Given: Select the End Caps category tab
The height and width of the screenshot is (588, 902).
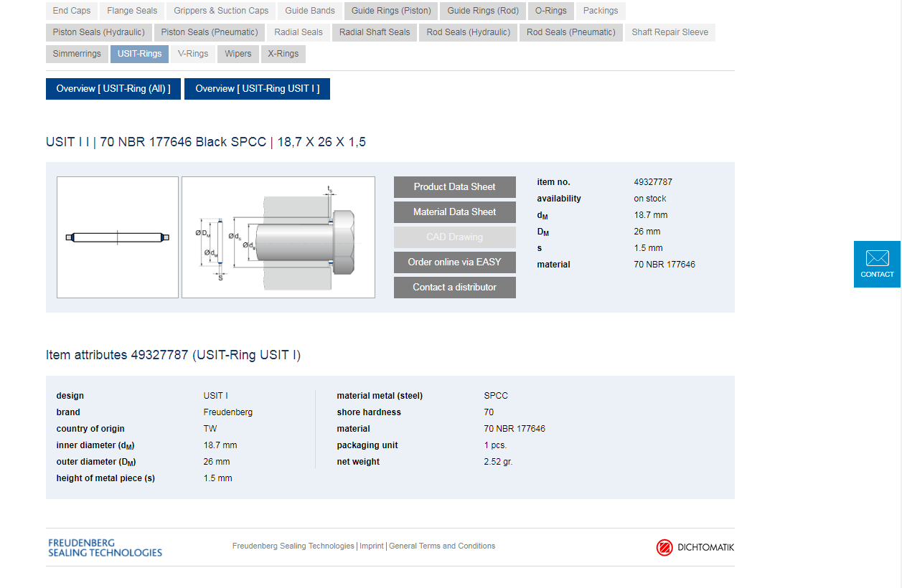Looking at the screenshot, I should (x=72, y=11).
